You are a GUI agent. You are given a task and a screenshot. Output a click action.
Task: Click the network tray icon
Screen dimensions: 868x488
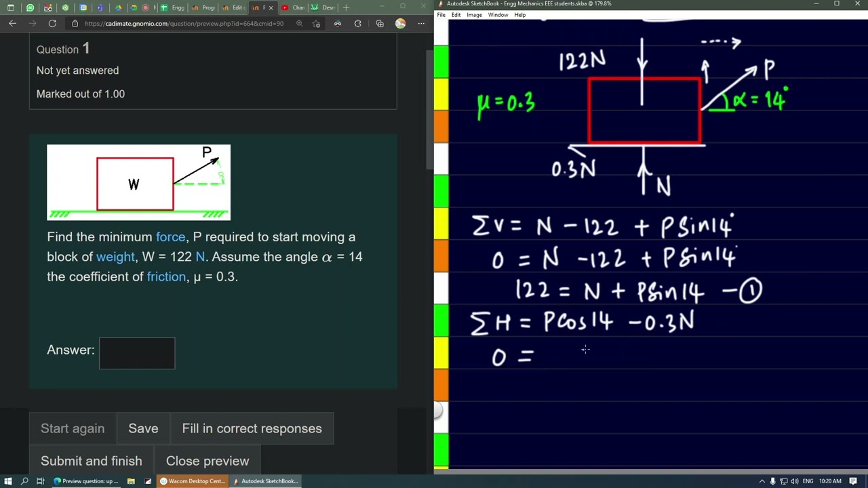coord(783,481)
